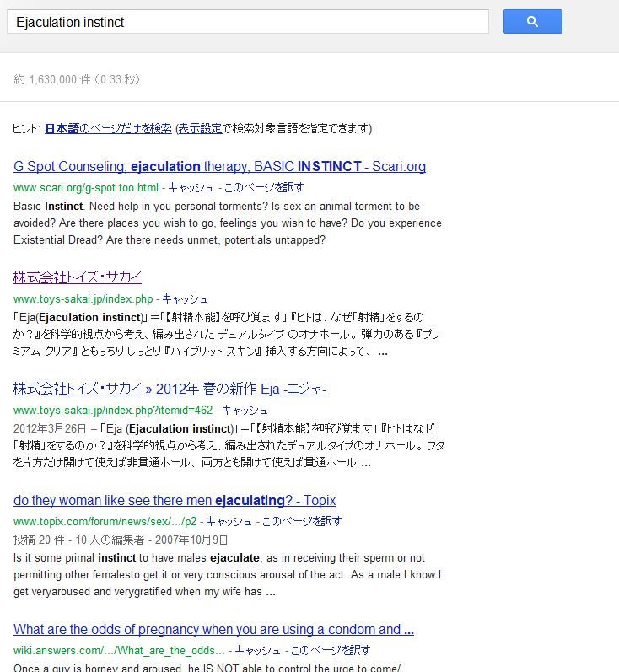619x672 pixels.
Task: Open キャッシュ link for itemid=462 result
Action: click(245, 410)
